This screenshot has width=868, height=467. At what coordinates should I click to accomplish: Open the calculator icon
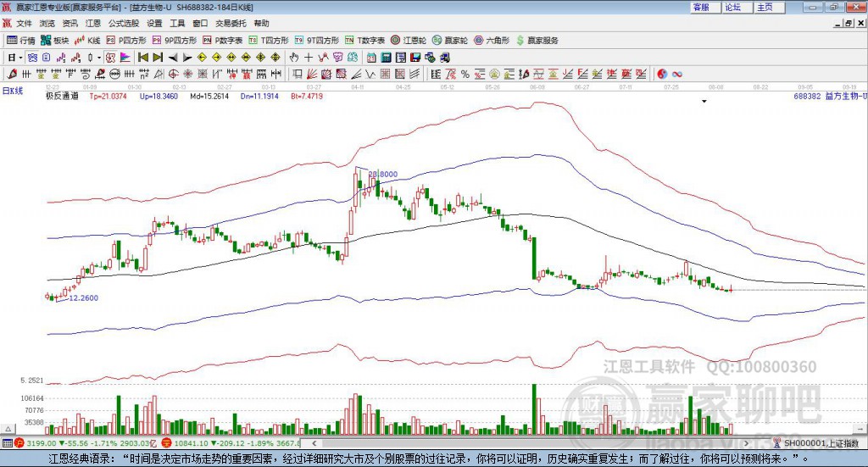pyautogui.click(x=387, y=58)
